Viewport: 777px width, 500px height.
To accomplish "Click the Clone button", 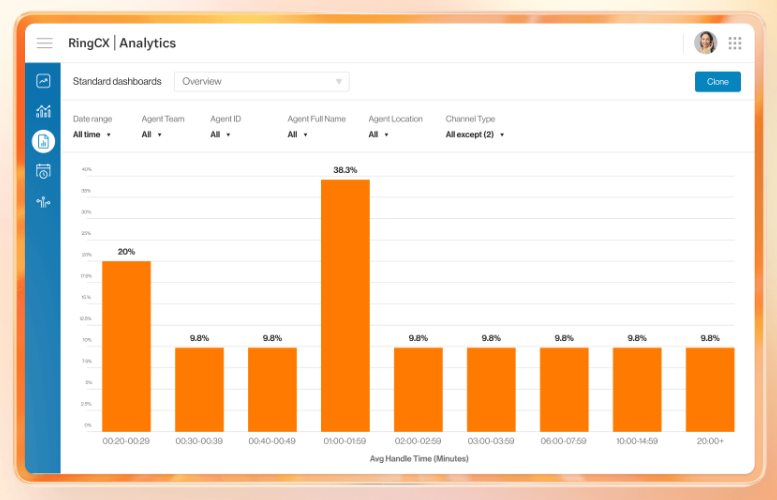I will (718, 82).
